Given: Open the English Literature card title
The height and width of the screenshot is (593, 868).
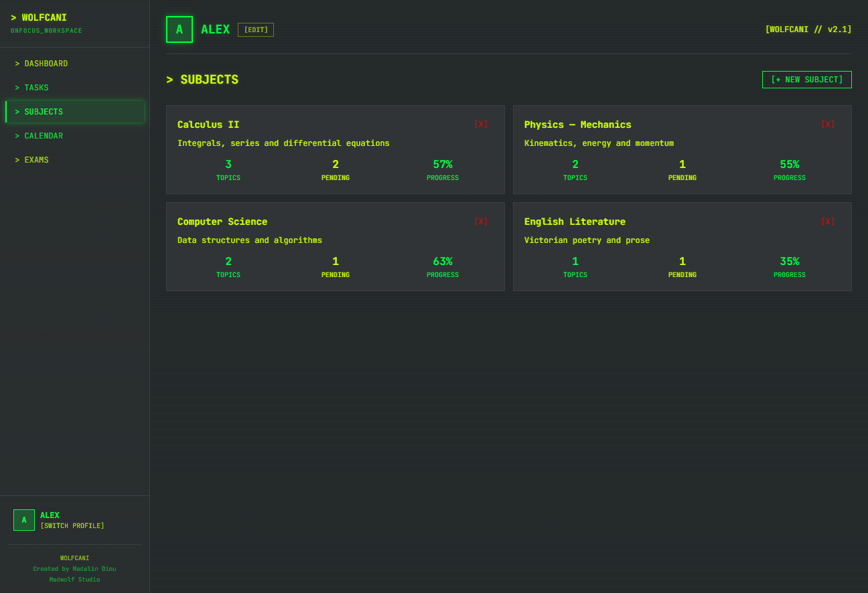Looking at the screenshot, I should tap(575, 222).
